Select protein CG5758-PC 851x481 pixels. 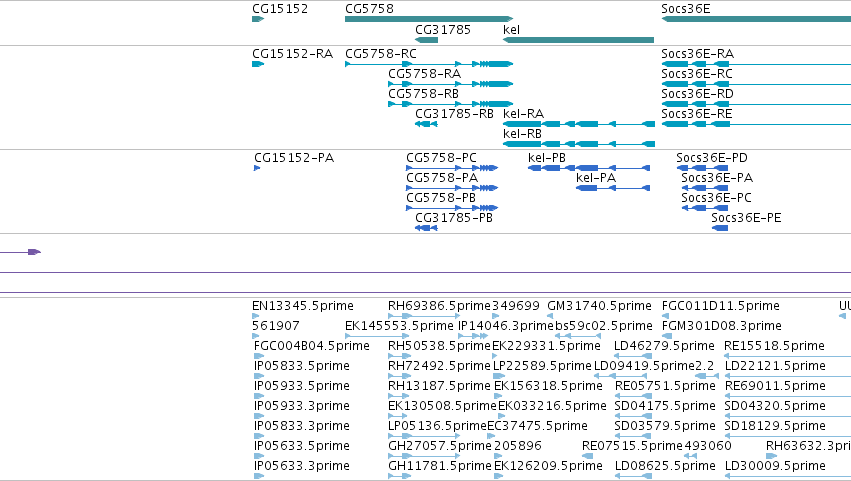[441, 158]
